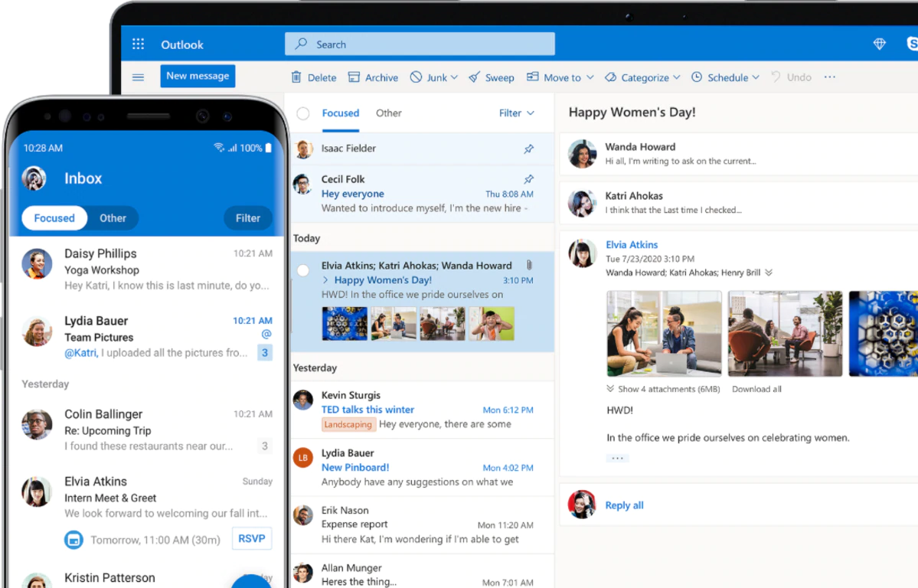The height and width of the screenshot is (588, 918).
Task: Open the Categorize menu
Action: pyautogui.click(x=642, y=77)
